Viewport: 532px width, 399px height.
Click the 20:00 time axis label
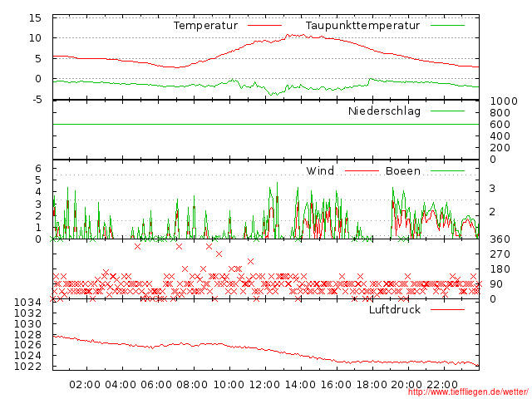(406, 385)
